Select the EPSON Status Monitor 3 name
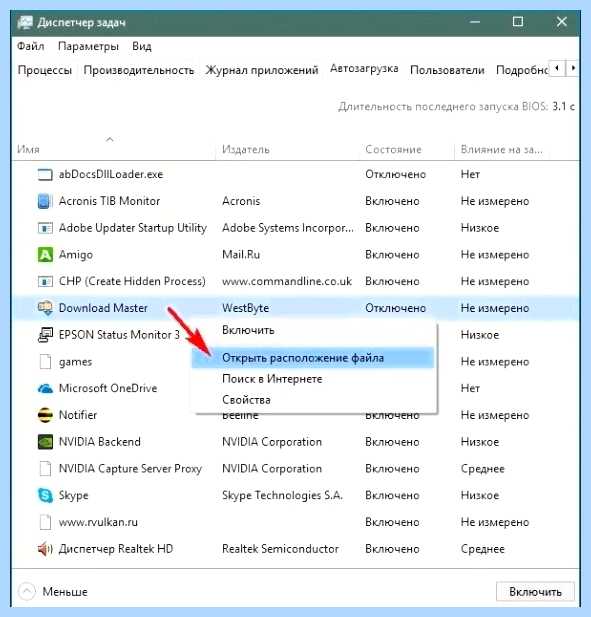591x617 pixels. point(119,335)
